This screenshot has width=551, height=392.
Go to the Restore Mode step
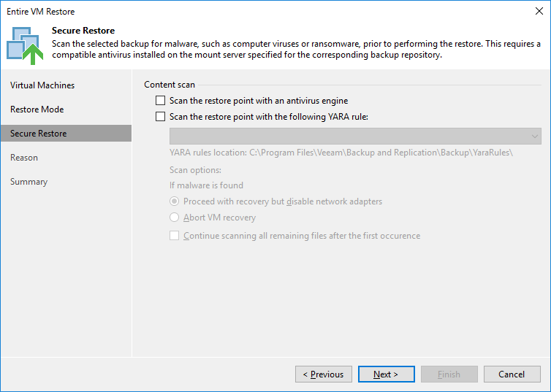[37, 109]
